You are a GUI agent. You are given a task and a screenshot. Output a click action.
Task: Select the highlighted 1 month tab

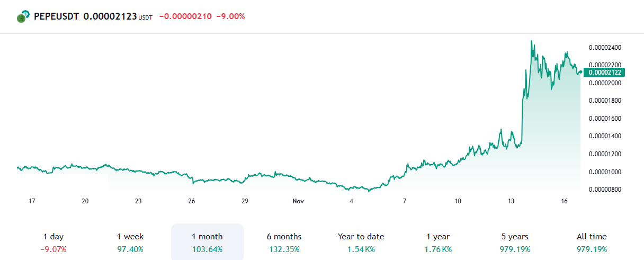[207, 242]
